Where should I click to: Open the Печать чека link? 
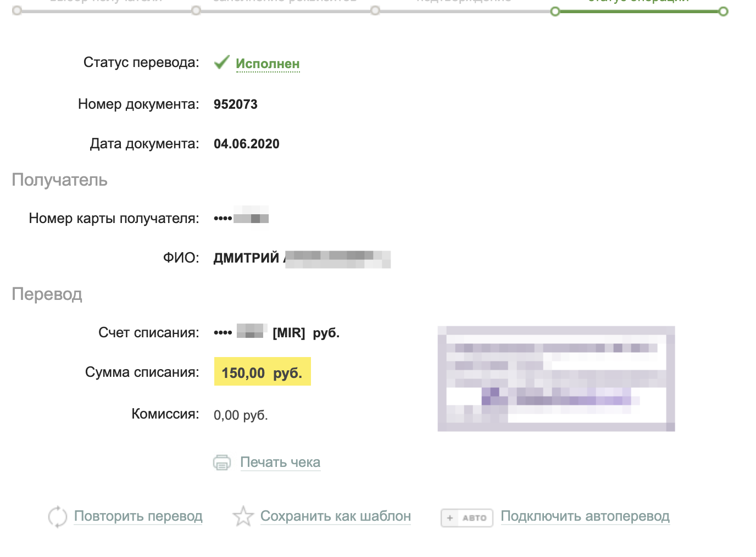coord(280,463)
